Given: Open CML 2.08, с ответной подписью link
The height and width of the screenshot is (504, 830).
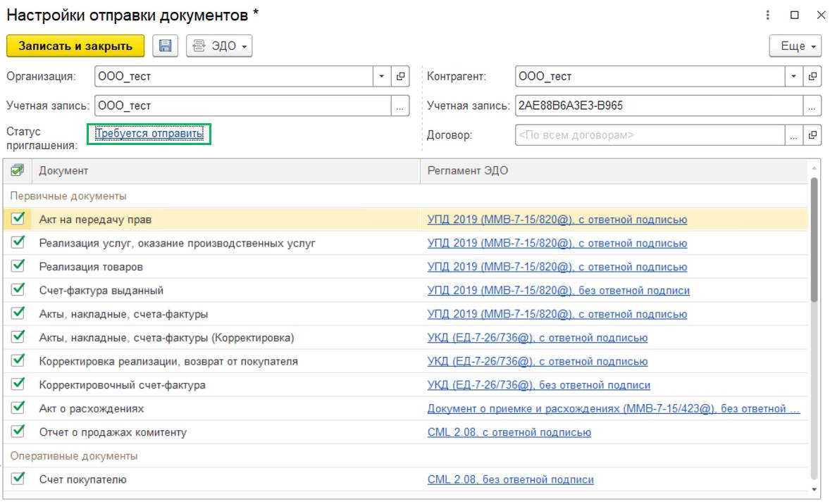Looking at the screenshot, I should (509, 432).
